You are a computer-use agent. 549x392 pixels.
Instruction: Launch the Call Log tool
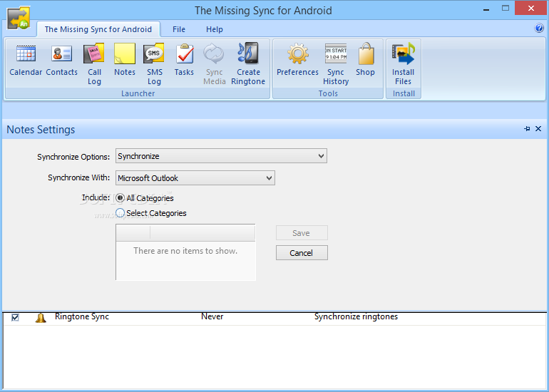pyautogui.click(x=94, y=64)
